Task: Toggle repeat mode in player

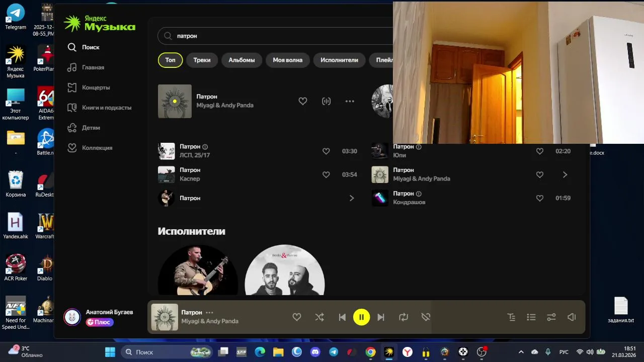Action: [404, 317]
